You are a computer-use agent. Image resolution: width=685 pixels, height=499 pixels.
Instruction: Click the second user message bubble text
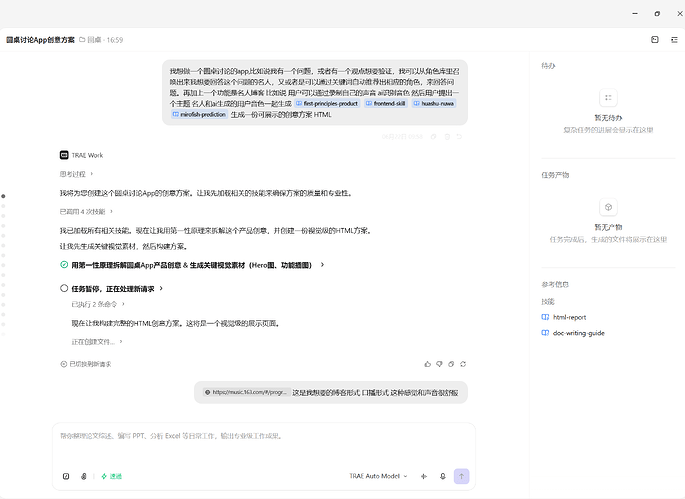375,392
